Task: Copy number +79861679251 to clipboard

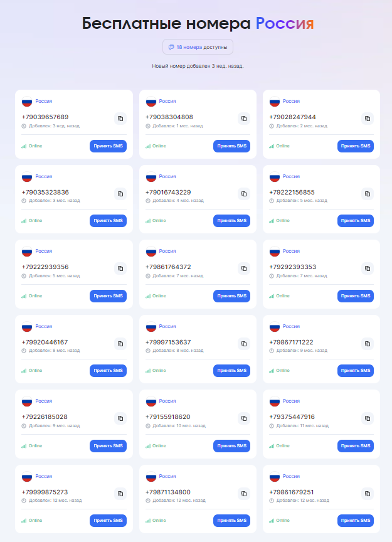Action: (x=368, y=494)
